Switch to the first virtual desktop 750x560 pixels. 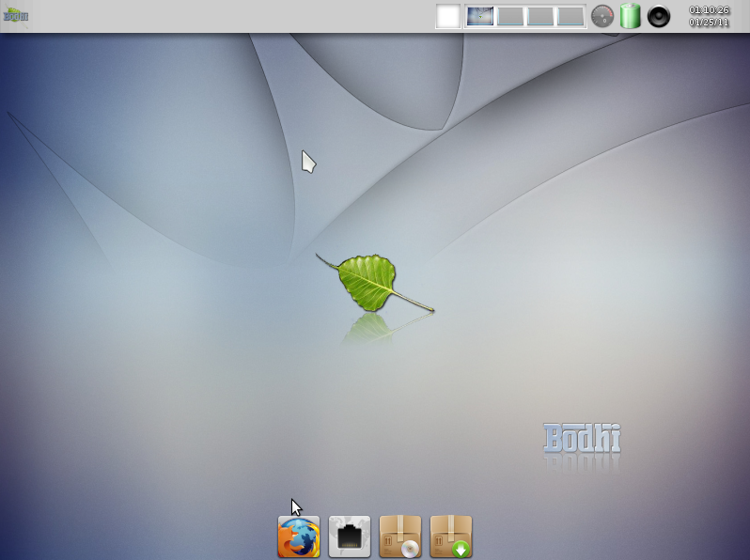click(x=480, y=16)
